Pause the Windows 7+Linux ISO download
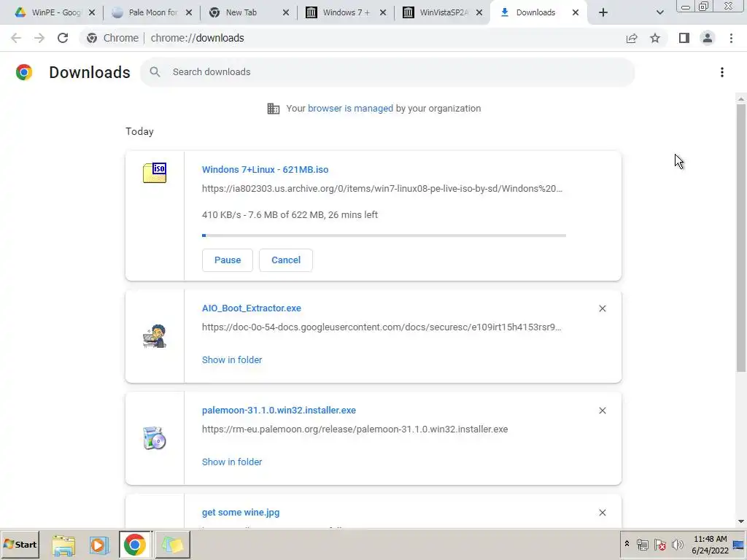This screenshot has height=560, width=747. click(x=228, y=260)
